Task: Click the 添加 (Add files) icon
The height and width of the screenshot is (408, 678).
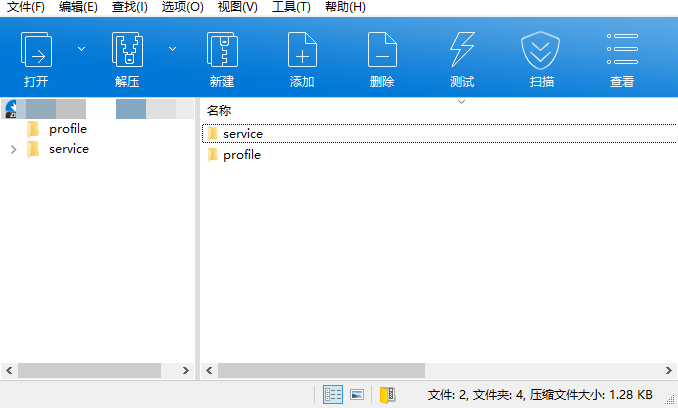Action: pyautogui.click(x=302, y=49)
